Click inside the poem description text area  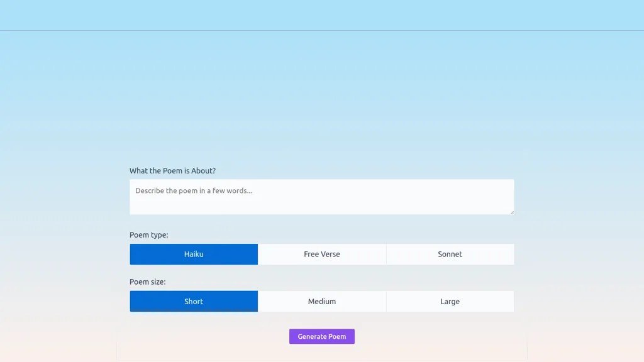click(x=321, y=196)
